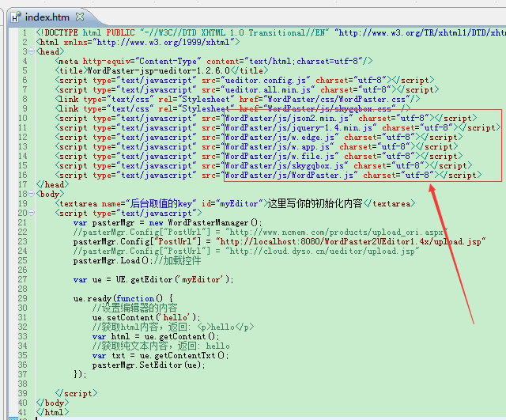Click the ue.ready(function() line
The image size is (506, 420).
pos(123,298)
